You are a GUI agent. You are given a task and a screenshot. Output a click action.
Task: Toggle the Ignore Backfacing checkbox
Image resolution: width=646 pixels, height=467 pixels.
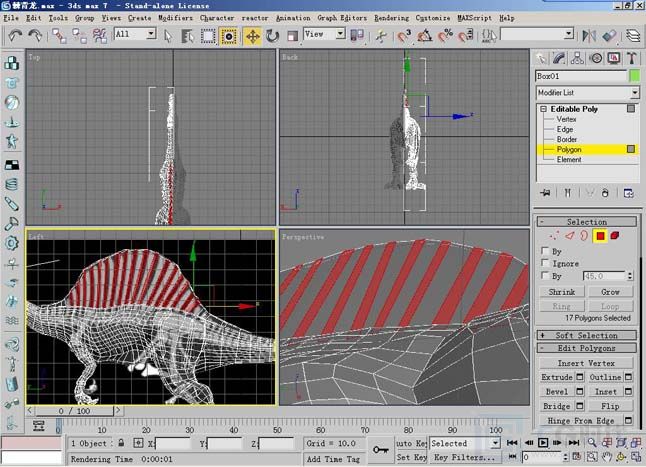(544, 263)
